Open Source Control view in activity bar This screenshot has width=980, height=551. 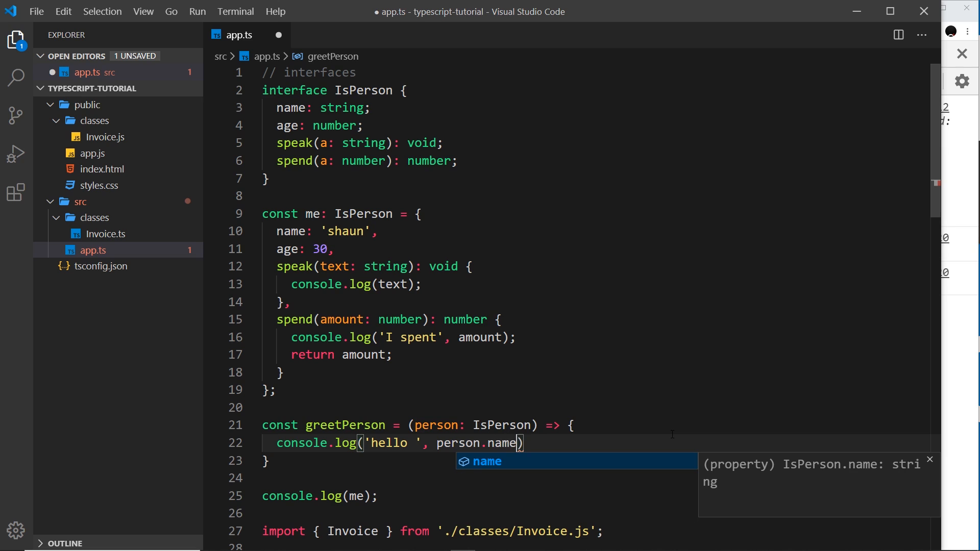coord(16,115)
